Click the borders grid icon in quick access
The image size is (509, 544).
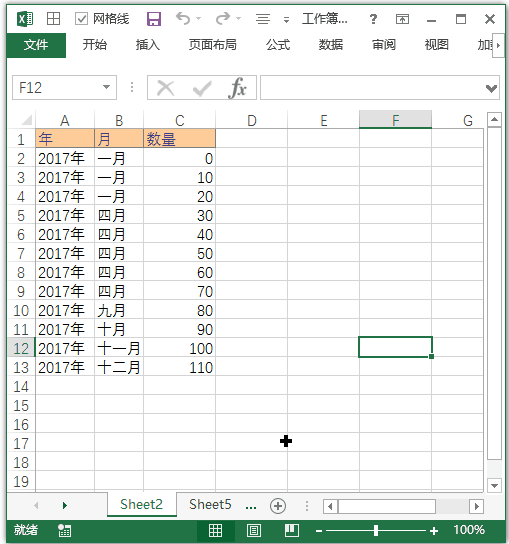(x=53, y=19)
